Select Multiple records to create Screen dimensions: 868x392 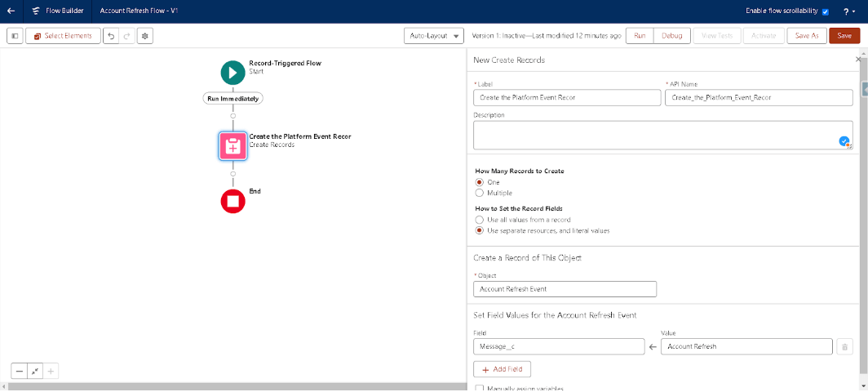pos(480,193)
